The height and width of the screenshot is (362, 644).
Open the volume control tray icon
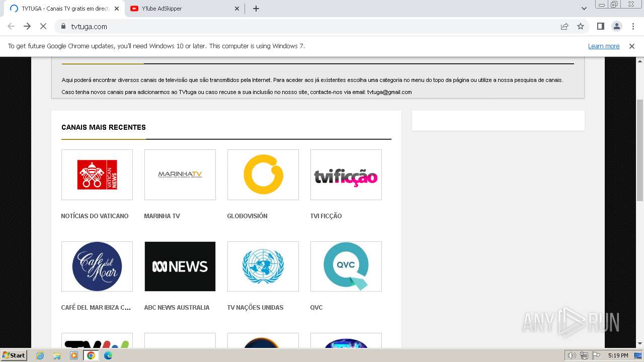[x=572, y=355]
